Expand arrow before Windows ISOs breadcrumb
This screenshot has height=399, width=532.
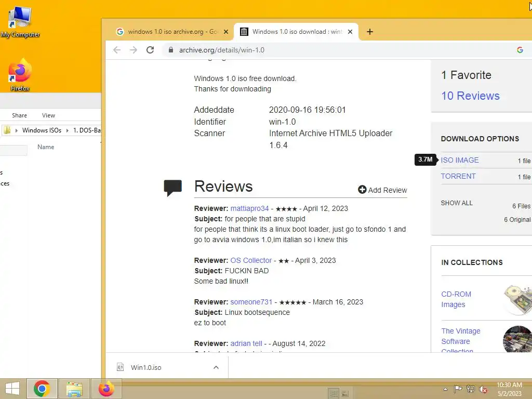[16, 130]
